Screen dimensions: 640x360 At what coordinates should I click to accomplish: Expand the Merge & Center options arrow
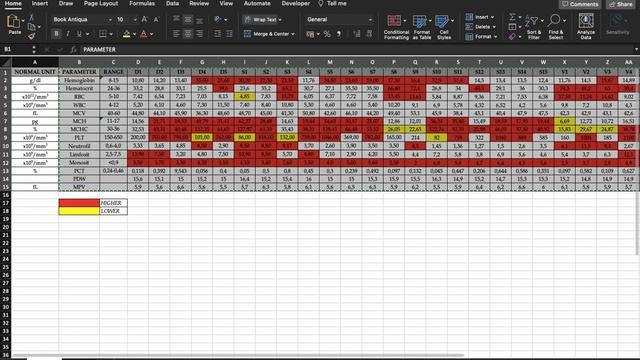(293, 34)
